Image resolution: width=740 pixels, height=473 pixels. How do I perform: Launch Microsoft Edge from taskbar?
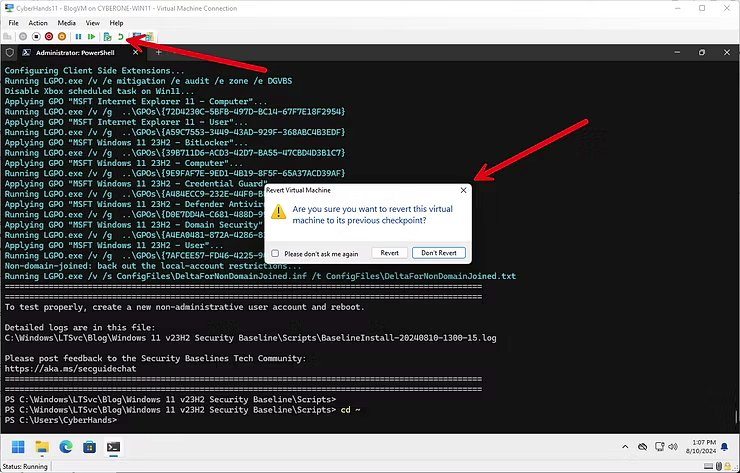point(66,447)
